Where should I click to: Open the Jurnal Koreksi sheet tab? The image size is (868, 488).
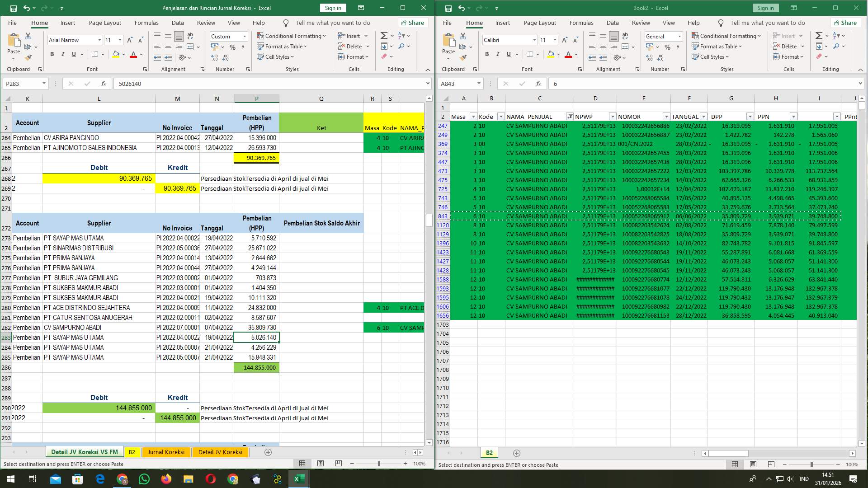tap(166, 452)
